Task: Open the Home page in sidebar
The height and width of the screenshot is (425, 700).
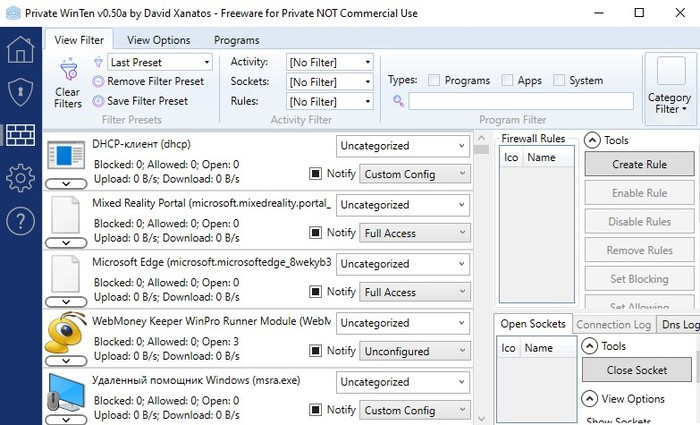Action: [x=20, y=49]
